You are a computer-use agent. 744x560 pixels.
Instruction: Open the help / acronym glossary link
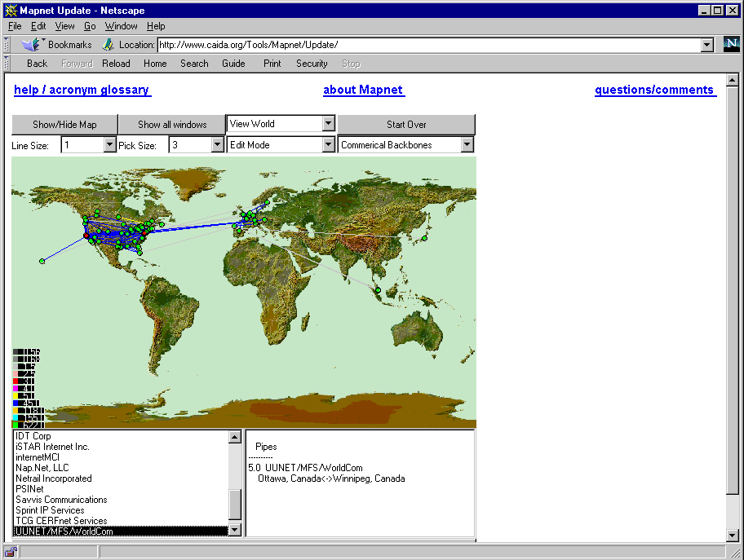pyautogui.click(x=81, y=90)
